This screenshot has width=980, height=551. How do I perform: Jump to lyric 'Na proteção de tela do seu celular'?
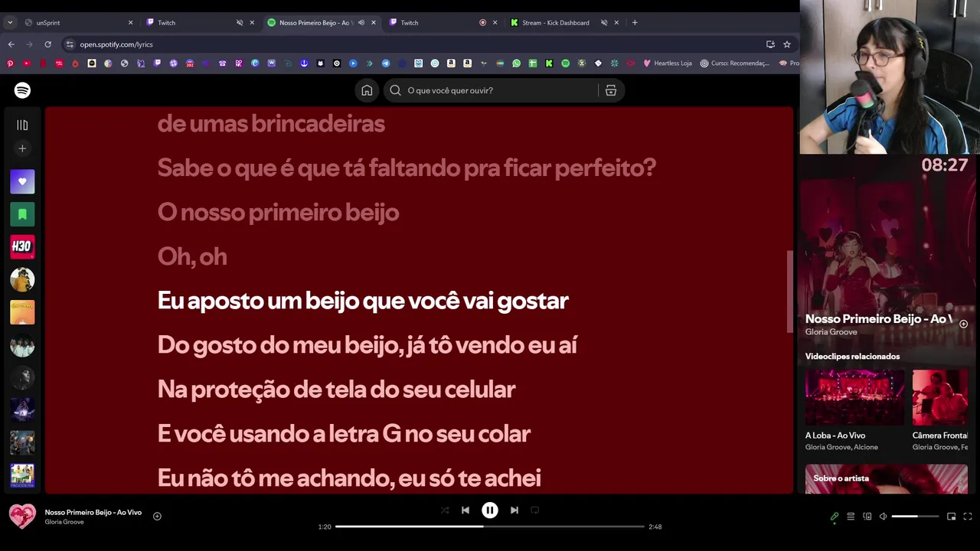(336, 390)
